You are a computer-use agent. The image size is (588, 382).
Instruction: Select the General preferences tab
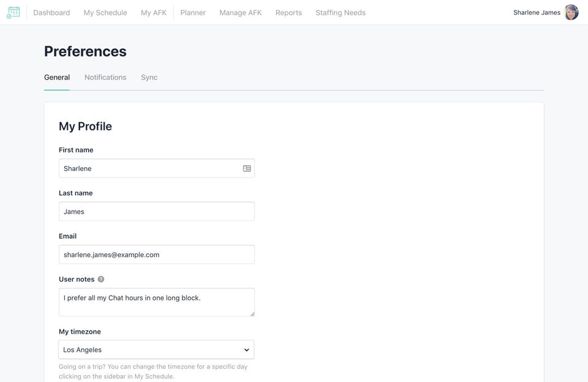(x=57, y=77)
